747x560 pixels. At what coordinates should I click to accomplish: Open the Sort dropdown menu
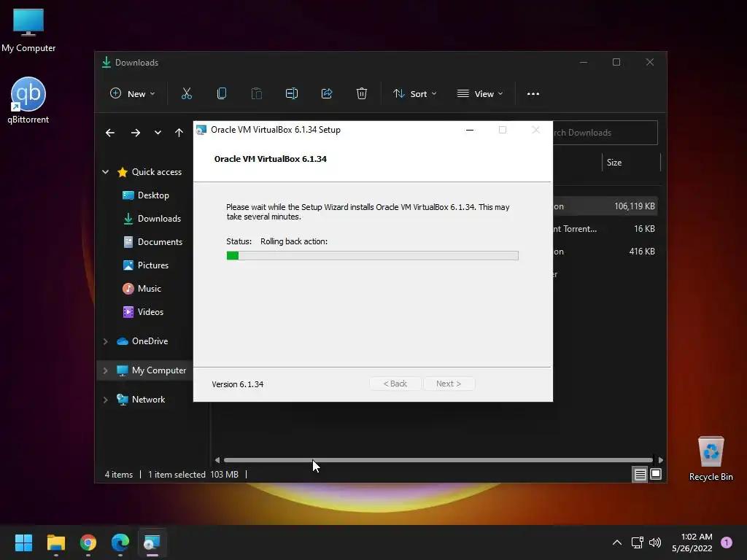414,94
